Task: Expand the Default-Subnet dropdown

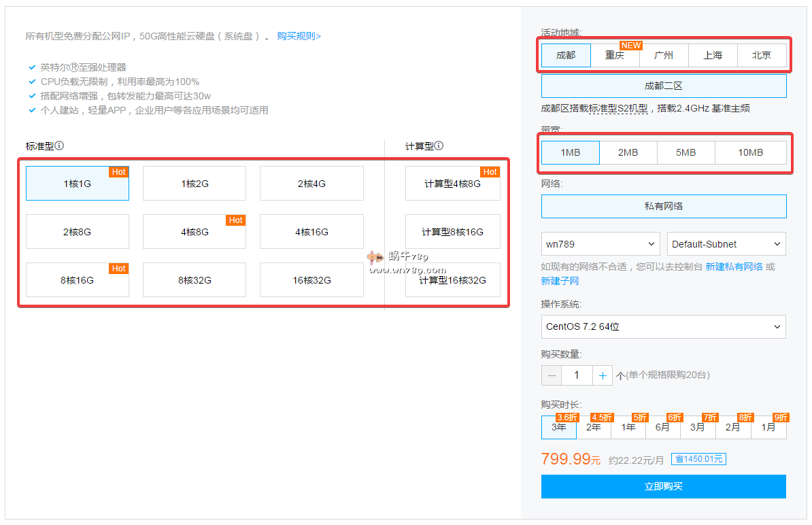Action: (x=726, y=244)
